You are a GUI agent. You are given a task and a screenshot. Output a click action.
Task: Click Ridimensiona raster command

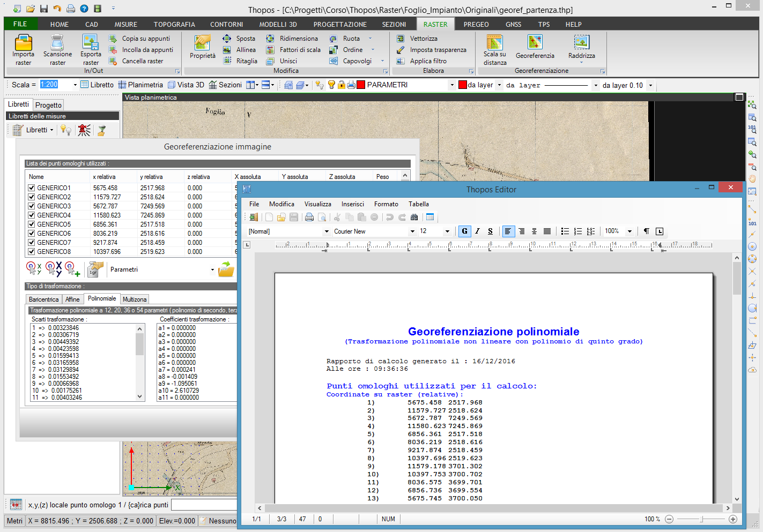coord(292,39)
